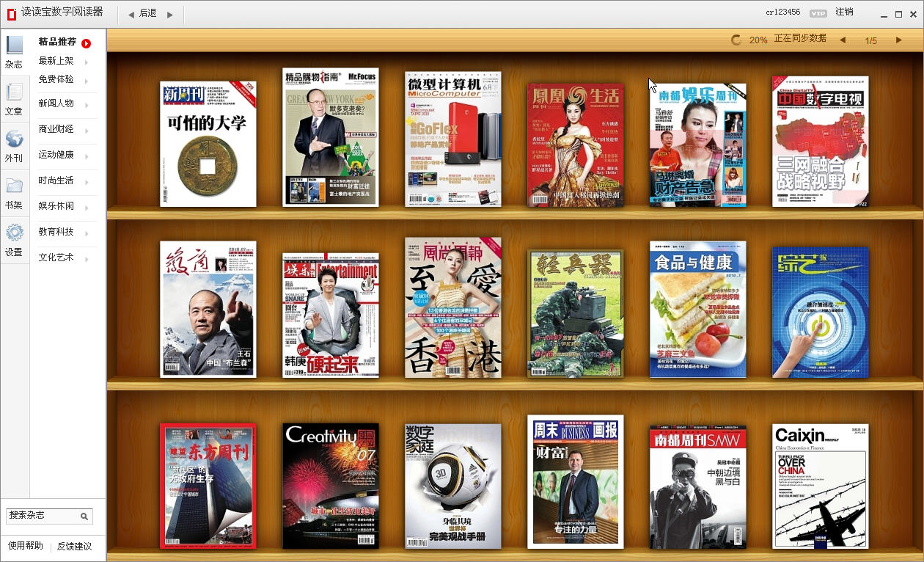Image resolution: width=924 pixels, height=562 pixels.
Task: Click the 正在同步数据 sync status text
Action: (x=800, y=39)
